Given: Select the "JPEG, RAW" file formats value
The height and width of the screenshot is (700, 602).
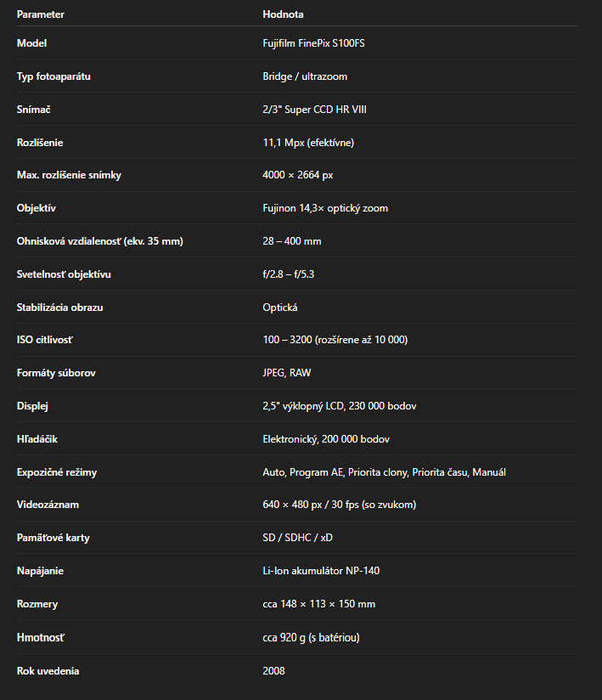Looking at the screenshot, I should 287,373.
